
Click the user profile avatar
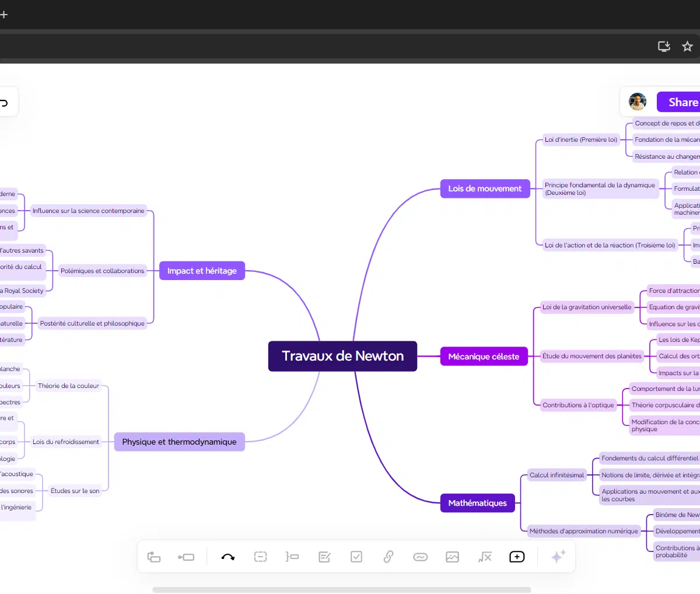637,102
